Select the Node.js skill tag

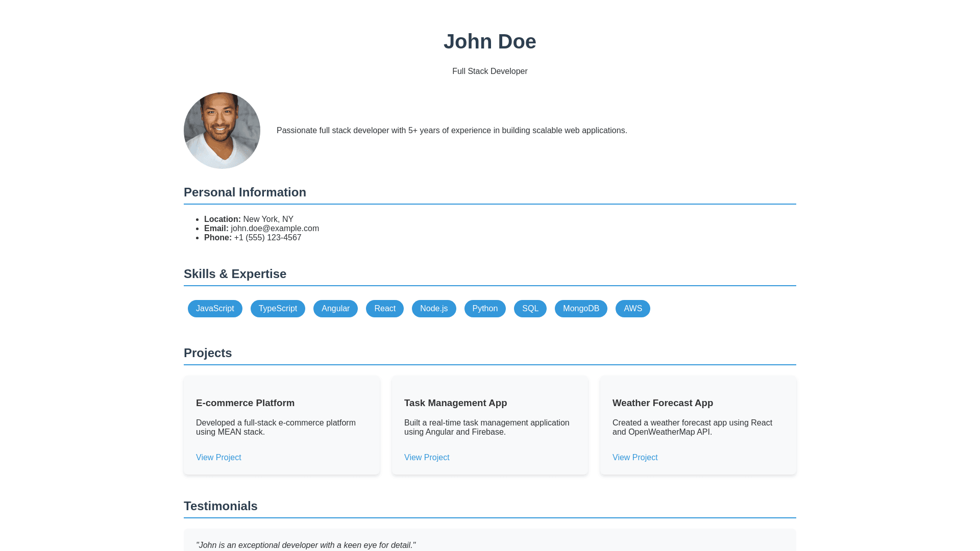click(434, 309)
